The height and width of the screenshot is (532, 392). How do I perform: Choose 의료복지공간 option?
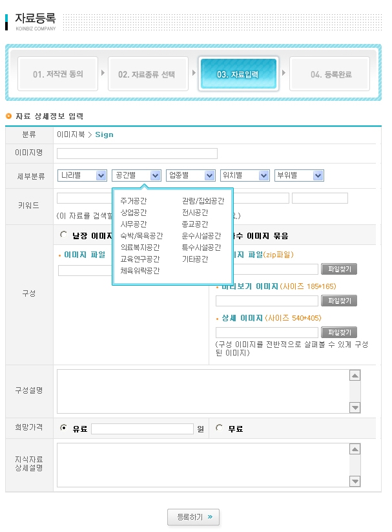pyautogui.click(x=140, y=248)
